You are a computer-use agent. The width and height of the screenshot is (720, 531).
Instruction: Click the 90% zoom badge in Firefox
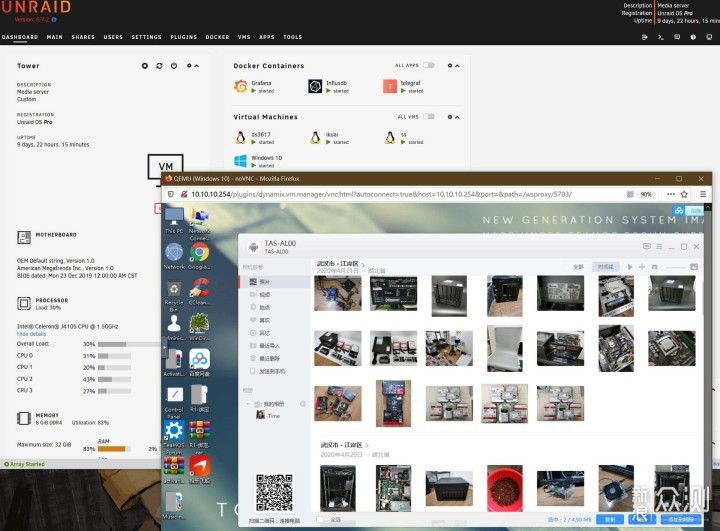coord(646,194)
